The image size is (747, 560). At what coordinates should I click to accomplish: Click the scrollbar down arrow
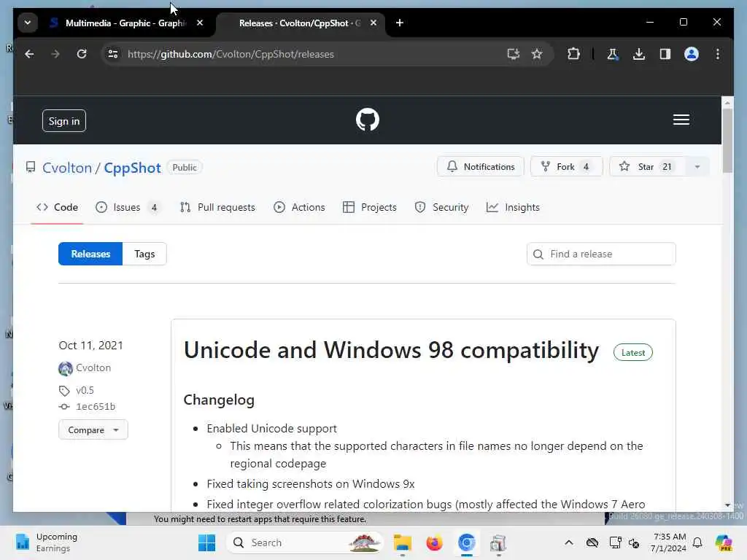click(727, 505)
